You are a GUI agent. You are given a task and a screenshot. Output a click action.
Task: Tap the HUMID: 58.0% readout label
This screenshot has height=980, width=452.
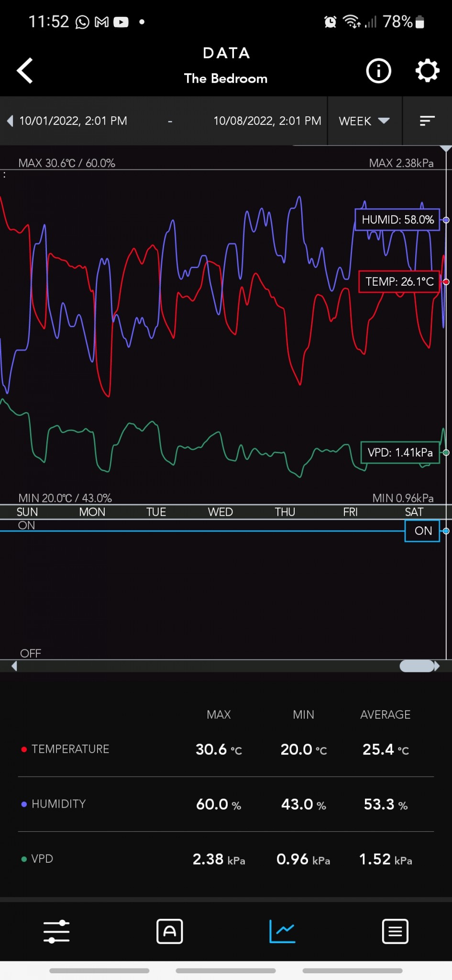397,220
